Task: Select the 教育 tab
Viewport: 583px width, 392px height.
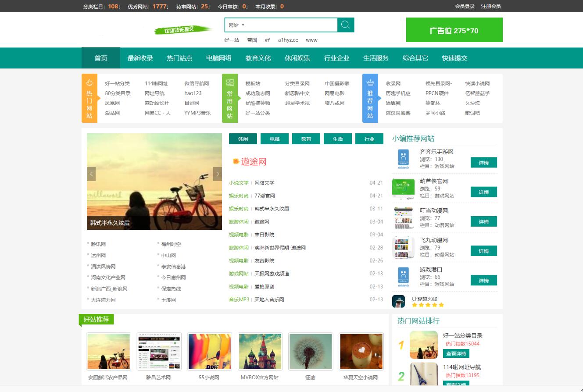Action: [x=306, y=139]
